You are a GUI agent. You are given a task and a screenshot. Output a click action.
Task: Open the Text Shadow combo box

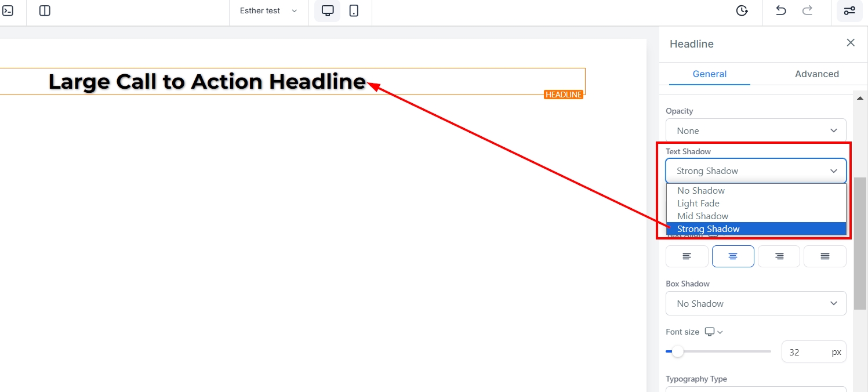click(x=756, y=170)
